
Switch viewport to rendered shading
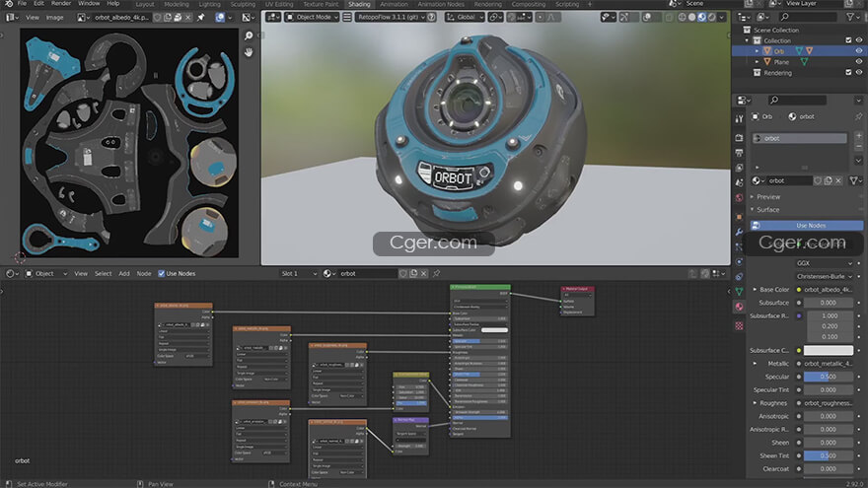[712, 17]
